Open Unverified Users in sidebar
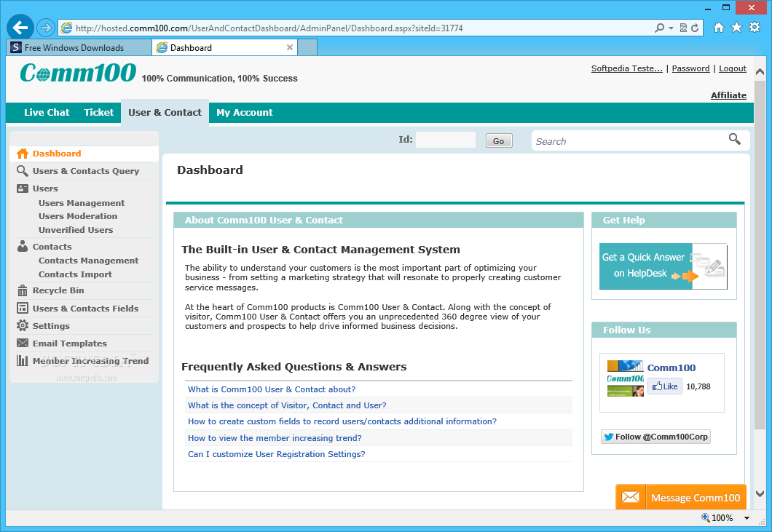Screen dimensions: 772x532 (76, 230)
